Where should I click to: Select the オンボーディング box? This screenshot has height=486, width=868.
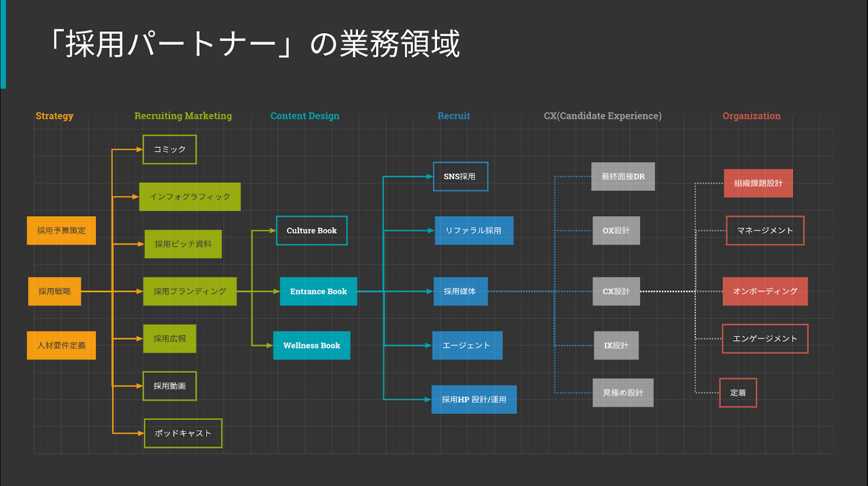pos(765,291)
